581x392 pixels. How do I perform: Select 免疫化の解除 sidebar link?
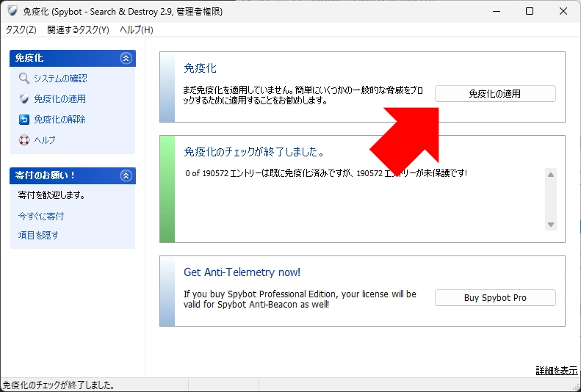(59, 120)
